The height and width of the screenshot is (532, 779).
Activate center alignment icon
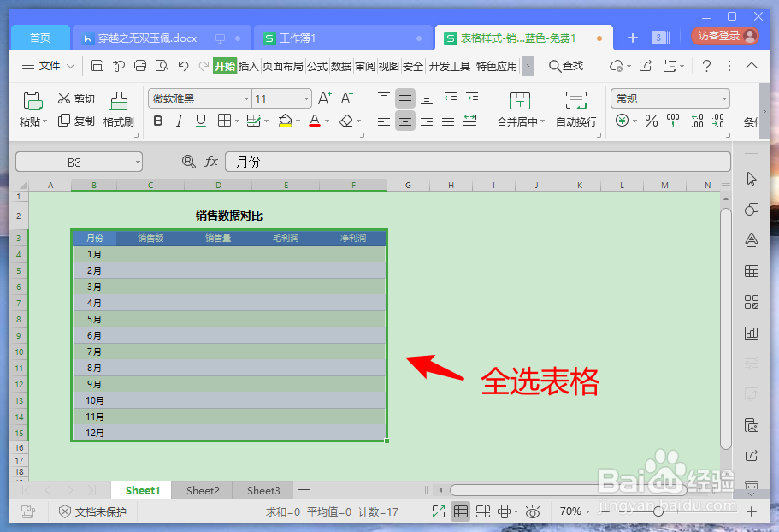[x=404, y=121]
